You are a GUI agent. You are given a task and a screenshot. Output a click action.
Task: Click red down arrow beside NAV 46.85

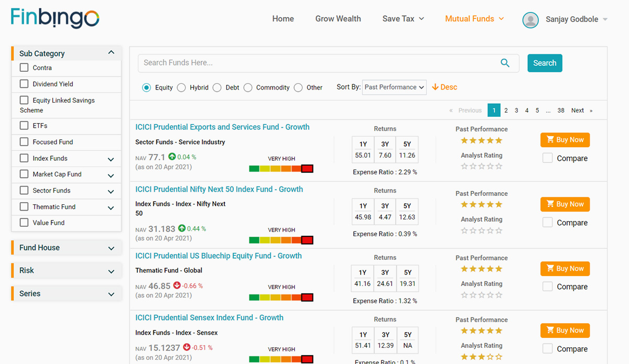177,285
